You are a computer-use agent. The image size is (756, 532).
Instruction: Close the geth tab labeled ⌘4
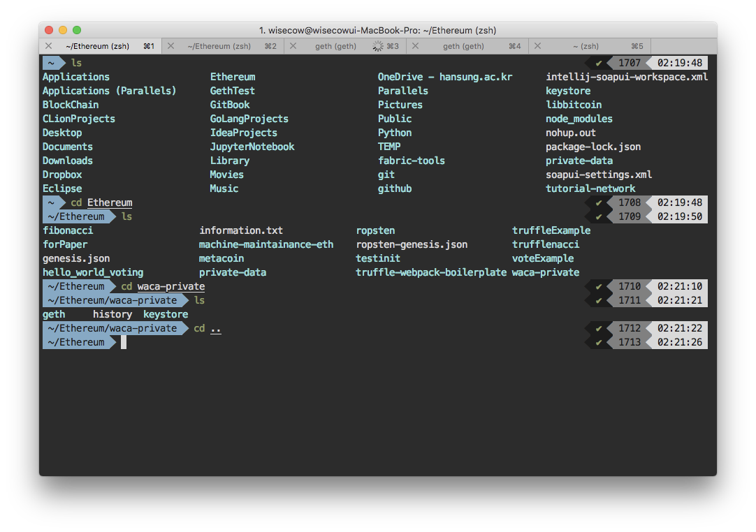415,46
